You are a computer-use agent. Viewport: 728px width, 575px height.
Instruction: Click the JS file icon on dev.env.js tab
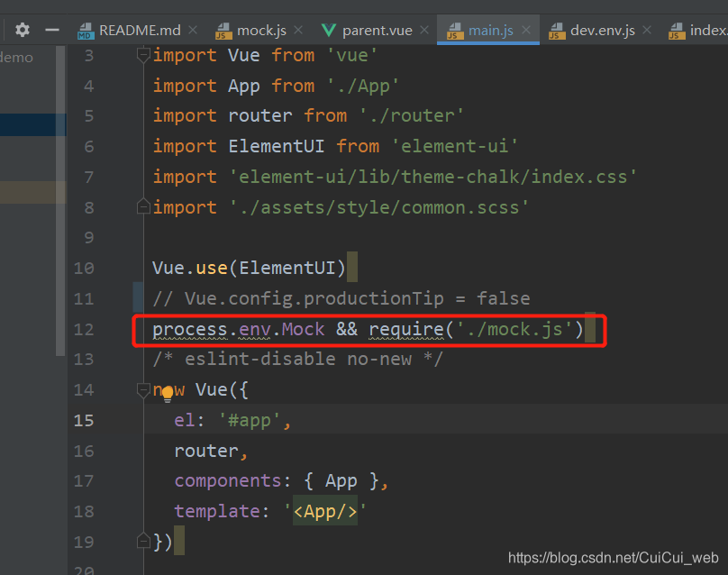557,32
